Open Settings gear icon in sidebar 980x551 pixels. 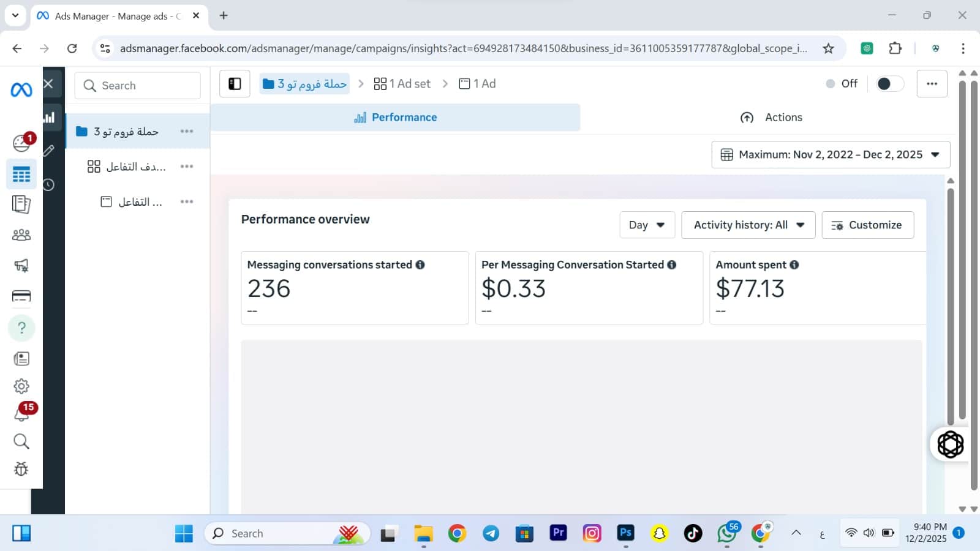click(21, 386)
